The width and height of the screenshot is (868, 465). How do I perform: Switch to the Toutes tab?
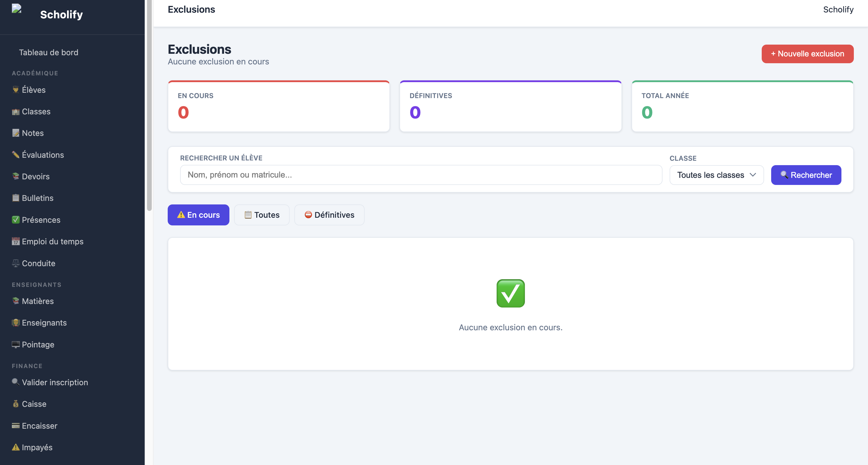pyautogui.click(x=262, y=215)
